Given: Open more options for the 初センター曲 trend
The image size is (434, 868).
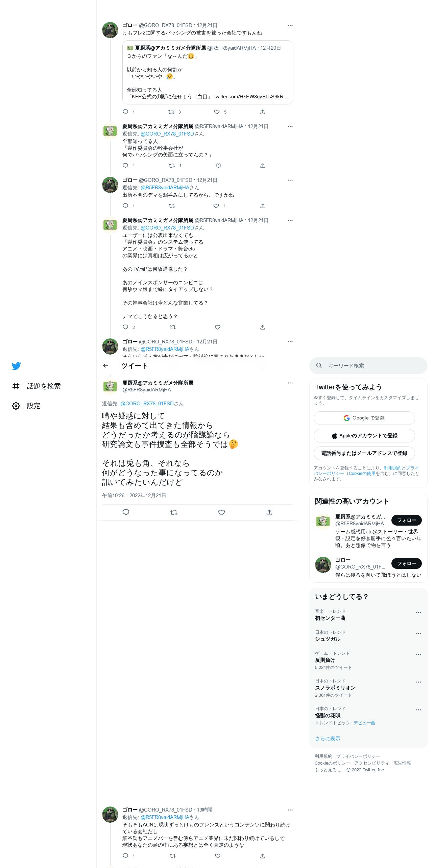Looking at the screenshot, I should 418,612.
